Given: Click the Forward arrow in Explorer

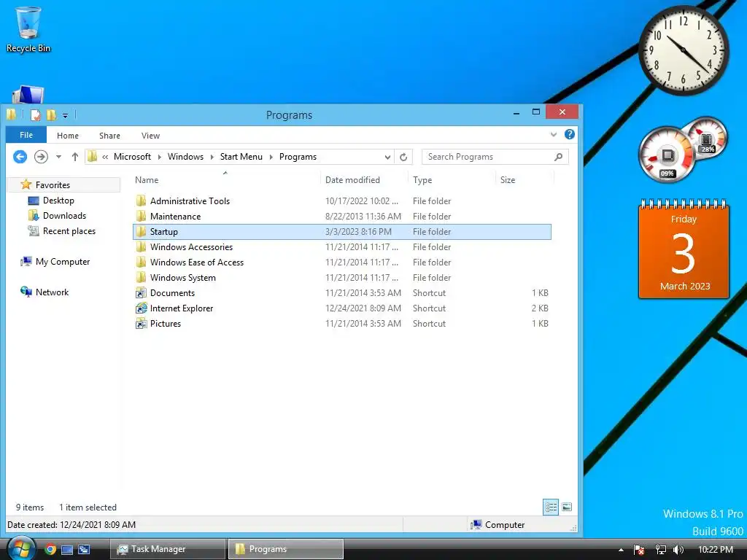Looking at the screenshot, I should point(41,157).
